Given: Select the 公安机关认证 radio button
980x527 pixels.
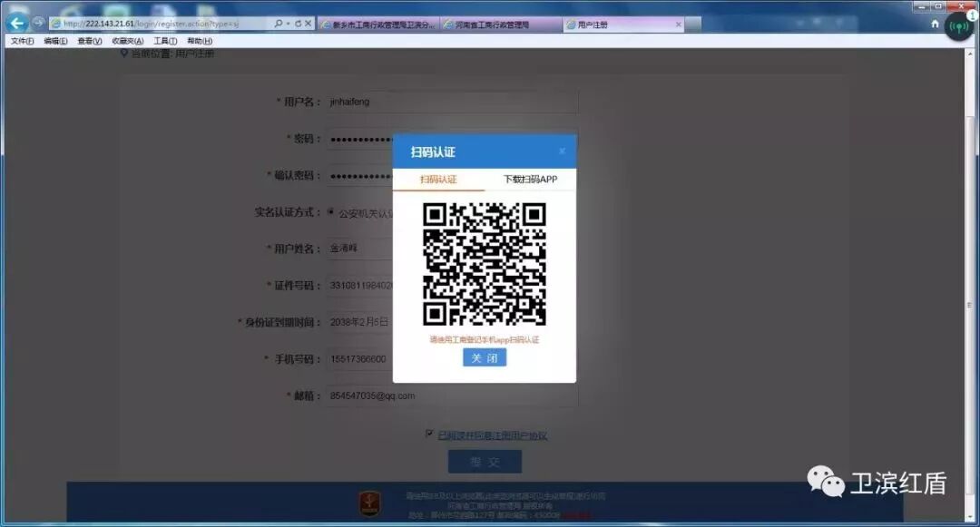Looking at the screenshot, I should pyautogui.click(x=331, y=212).
